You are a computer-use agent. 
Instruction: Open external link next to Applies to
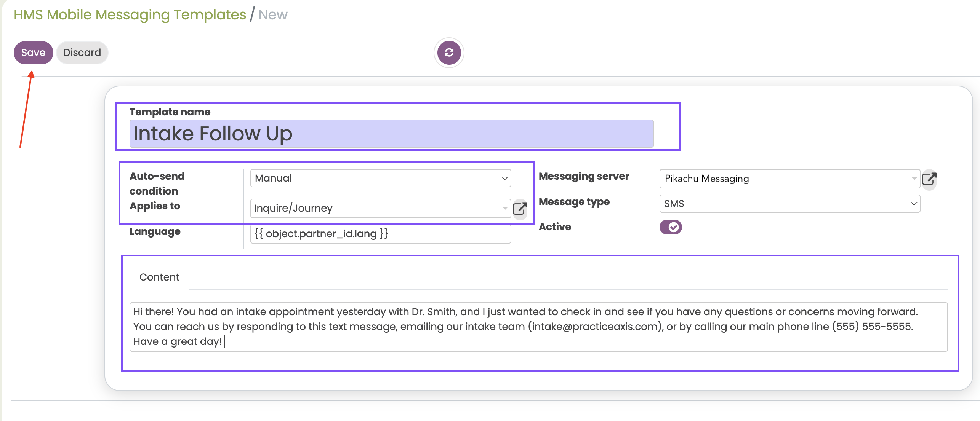coord(520,209)
